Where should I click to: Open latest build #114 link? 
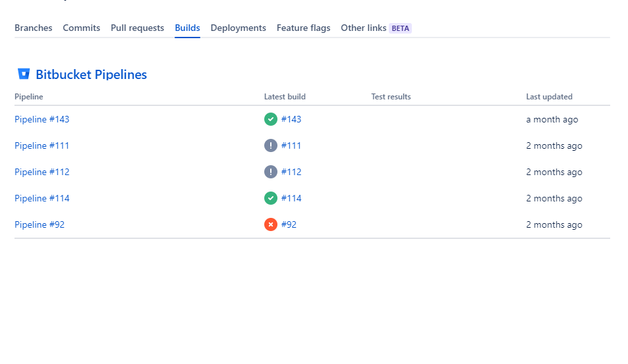(x=291, y=198)
